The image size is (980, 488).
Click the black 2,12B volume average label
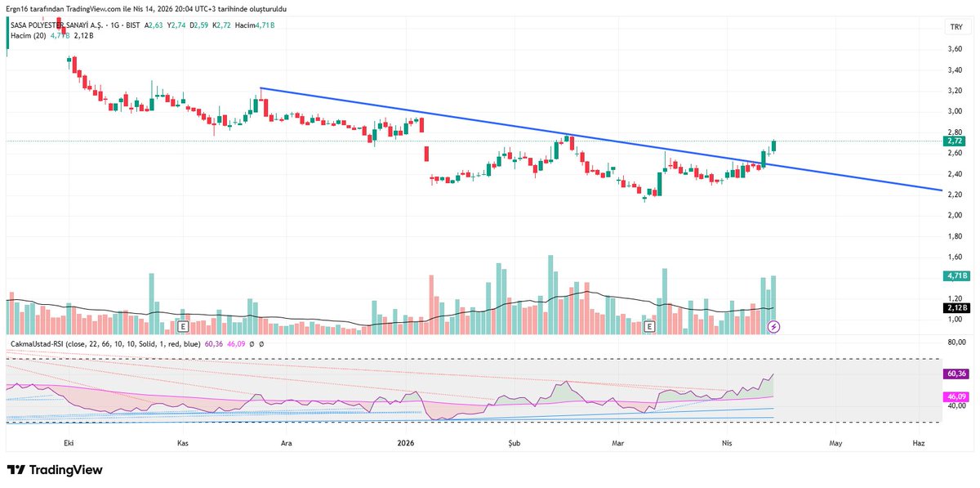point(956,308)
